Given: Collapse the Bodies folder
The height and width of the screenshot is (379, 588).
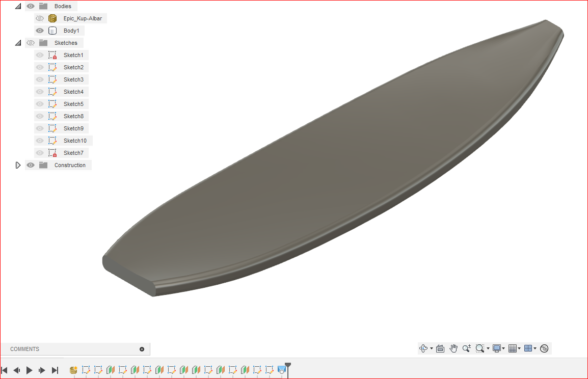Looking at the screenshot, I should 18,6.
